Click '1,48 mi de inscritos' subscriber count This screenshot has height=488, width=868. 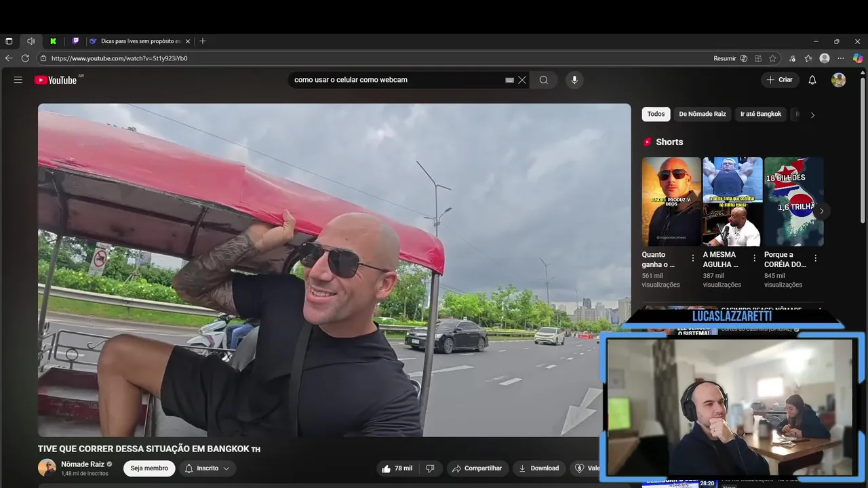85,473
